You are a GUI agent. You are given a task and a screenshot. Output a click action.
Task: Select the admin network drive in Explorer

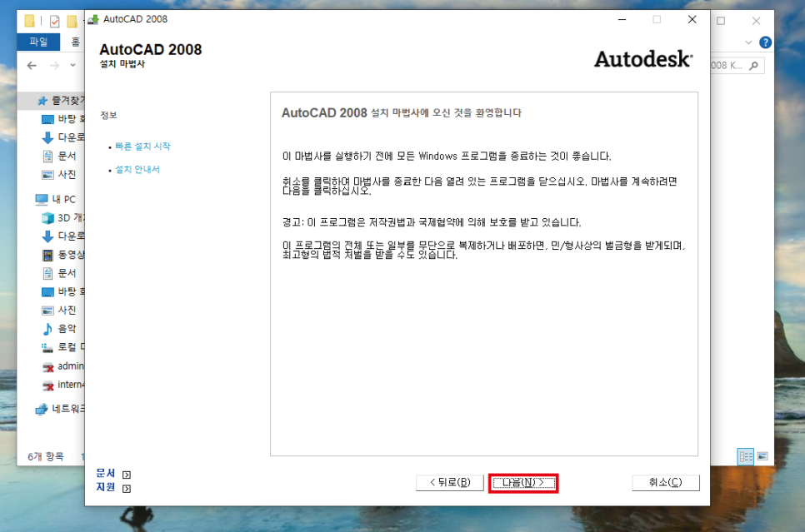pyautogui.click(x=63, y=366)
